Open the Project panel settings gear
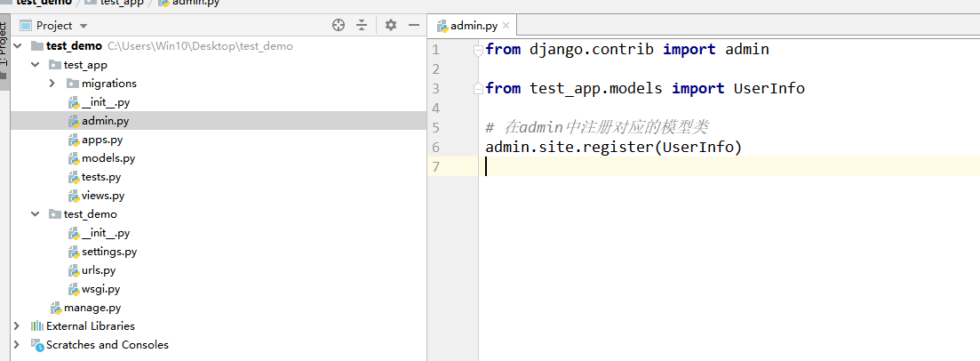 (391, 25)
